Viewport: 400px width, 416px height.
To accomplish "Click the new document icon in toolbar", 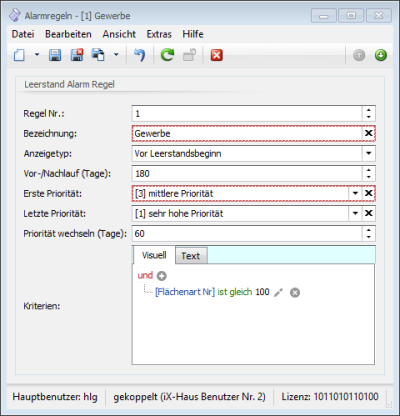I will (19, 55).
